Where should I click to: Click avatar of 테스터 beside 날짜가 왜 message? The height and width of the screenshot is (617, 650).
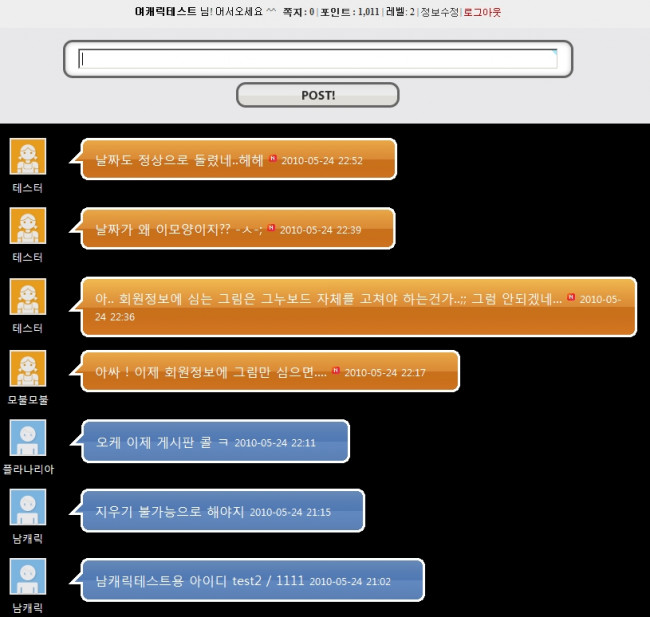(28, 226)
